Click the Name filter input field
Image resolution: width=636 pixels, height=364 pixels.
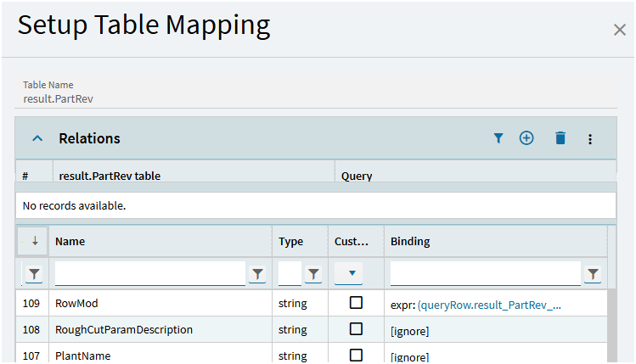pos(149,273)
